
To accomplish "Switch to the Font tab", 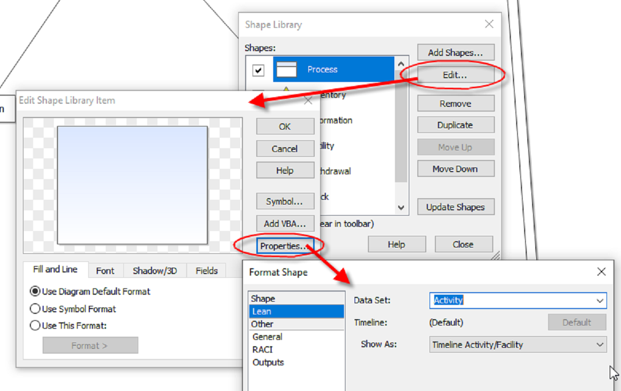I will tap(105, 271).
